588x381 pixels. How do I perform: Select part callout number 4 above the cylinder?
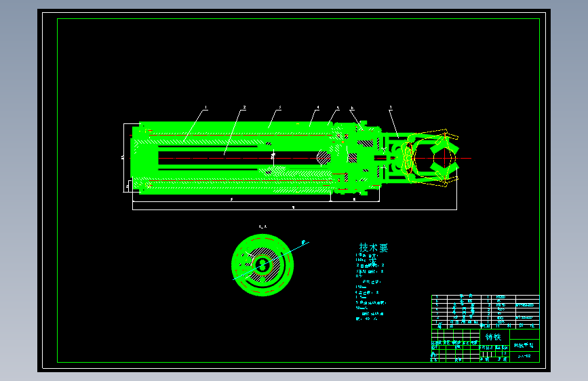[x=318, y=108]
